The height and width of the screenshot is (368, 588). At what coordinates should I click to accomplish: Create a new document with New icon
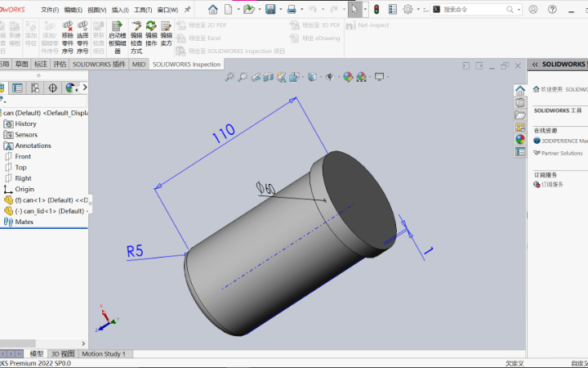pos(229,9)
